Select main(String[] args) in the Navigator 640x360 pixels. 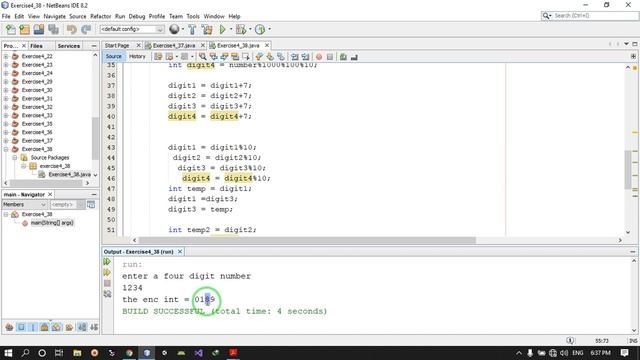(52, 223)
